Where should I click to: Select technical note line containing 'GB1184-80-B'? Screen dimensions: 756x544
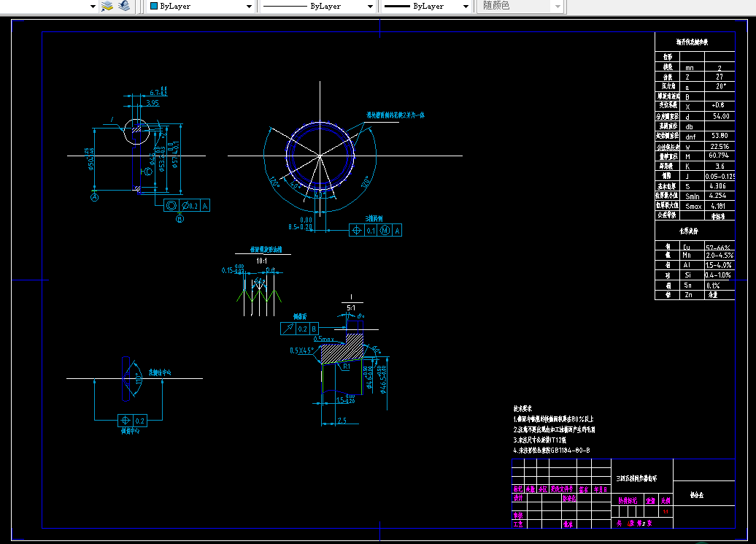click(552, 451)
